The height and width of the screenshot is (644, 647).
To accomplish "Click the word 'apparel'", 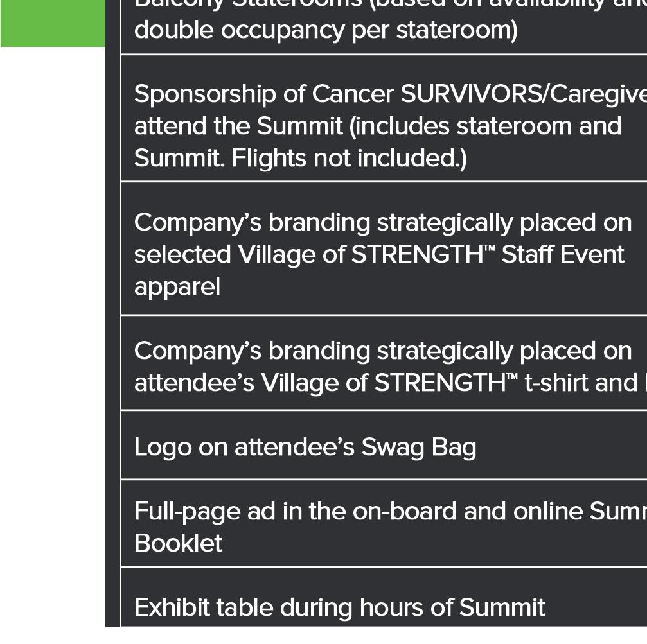I will click(x=177, y=287).
